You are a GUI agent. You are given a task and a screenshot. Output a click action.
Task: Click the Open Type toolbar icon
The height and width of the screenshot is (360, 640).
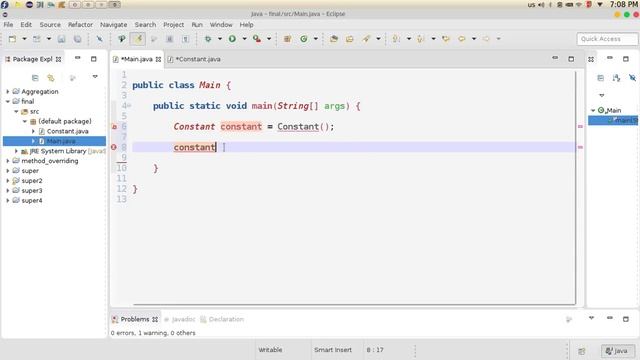[334, 39]
